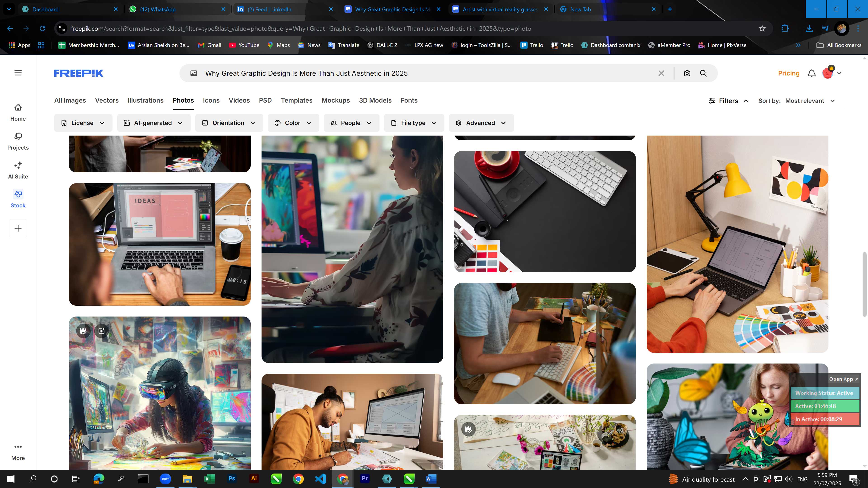
Task: Click the image icon in search bar
Action: tap(193, 73)
